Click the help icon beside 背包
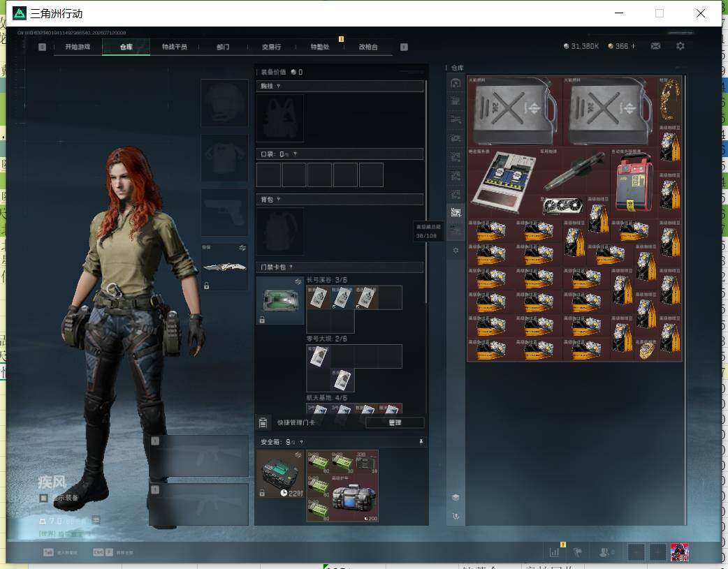Screen dimensions: 728x569 [x=279, y=199]
